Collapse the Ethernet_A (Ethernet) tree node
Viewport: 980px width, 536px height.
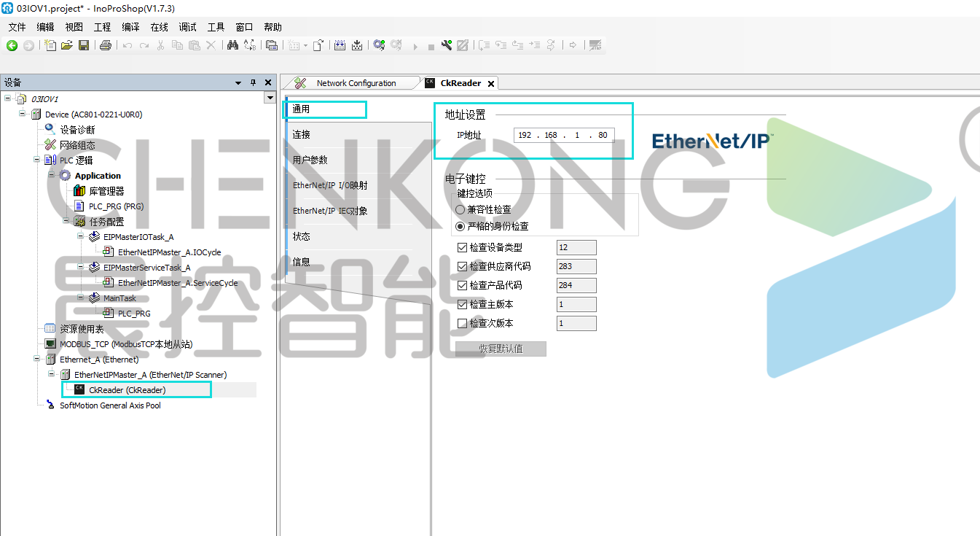(37, 360)
